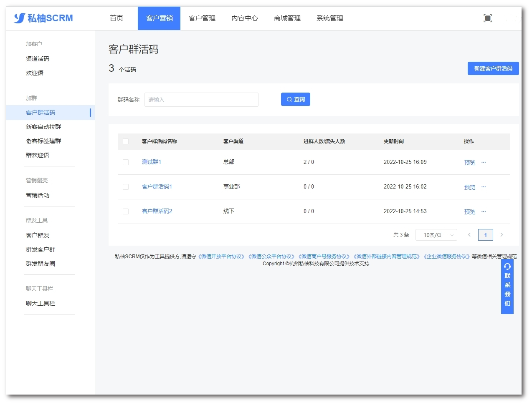Click the 联系我们 floating contact widget
Screen dimensions: 532x405
point(507,287)
